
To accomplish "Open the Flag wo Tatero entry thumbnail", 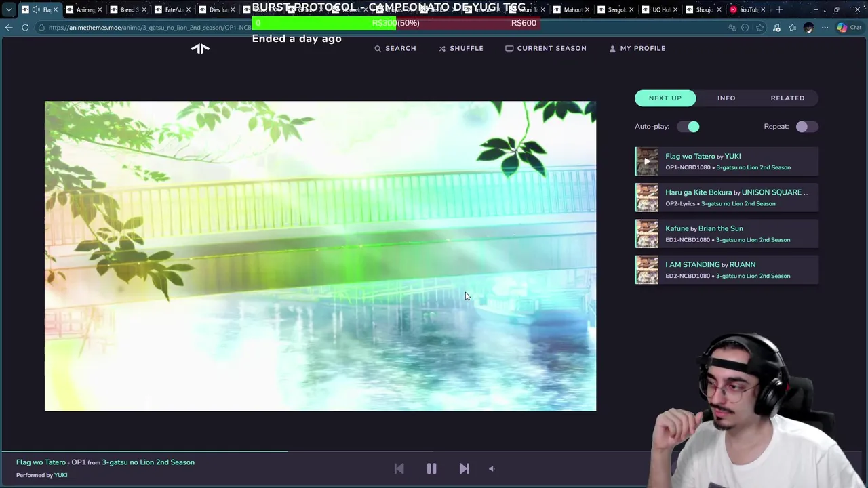I will click(646, 161).
